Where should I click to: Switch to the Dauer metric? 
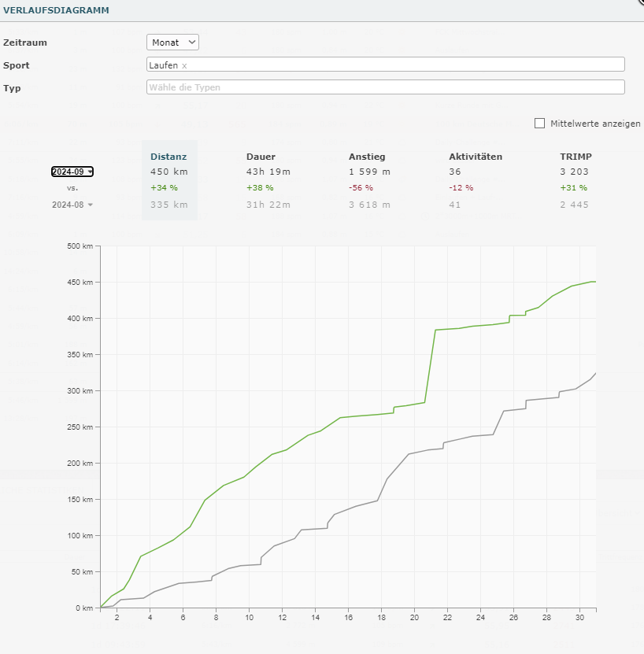(x=261, y=157)
